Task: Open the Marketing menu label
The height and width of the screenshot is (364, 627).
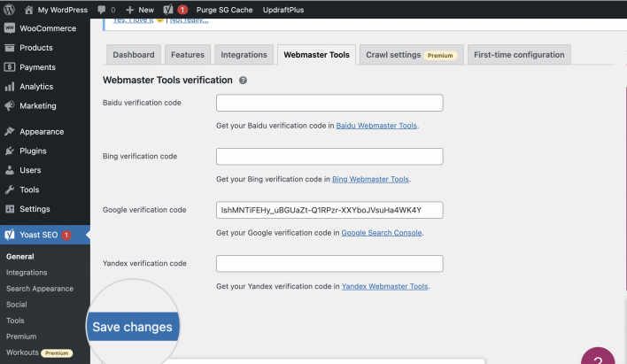Action: 38,105
